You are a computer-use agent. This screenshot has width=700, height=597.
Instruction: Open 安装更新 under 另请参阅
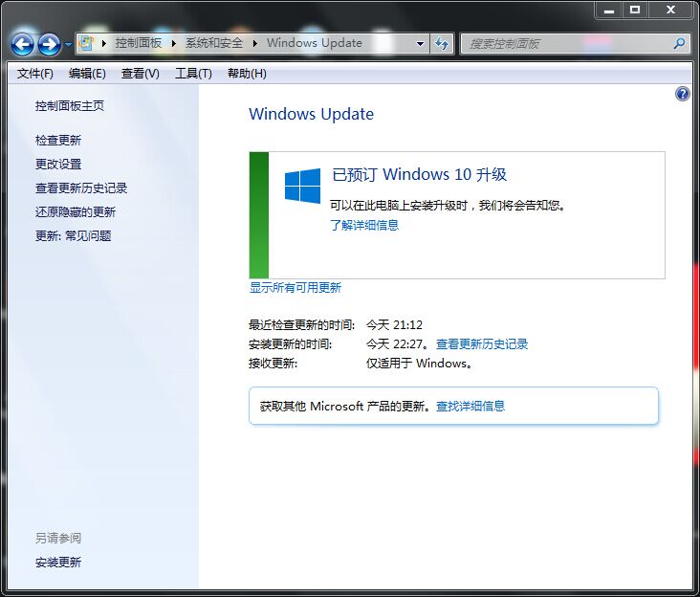58,563
